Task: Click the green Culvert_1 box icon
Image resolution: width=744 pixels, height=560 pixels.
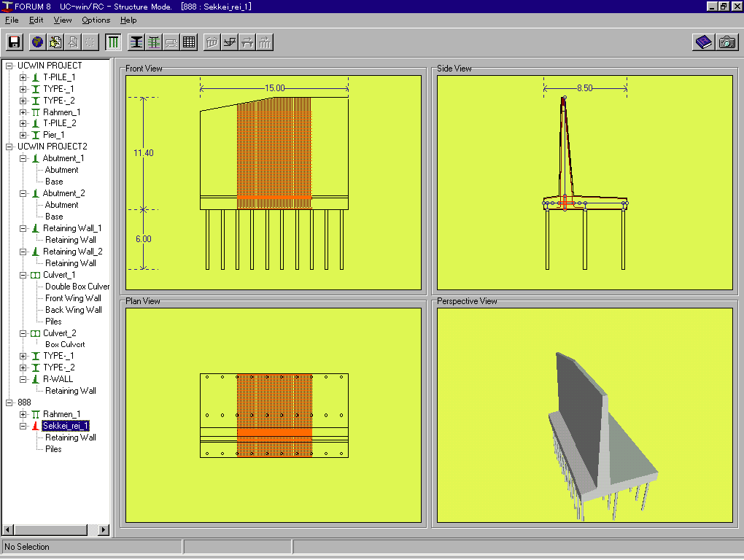Action: click(36, 275)
